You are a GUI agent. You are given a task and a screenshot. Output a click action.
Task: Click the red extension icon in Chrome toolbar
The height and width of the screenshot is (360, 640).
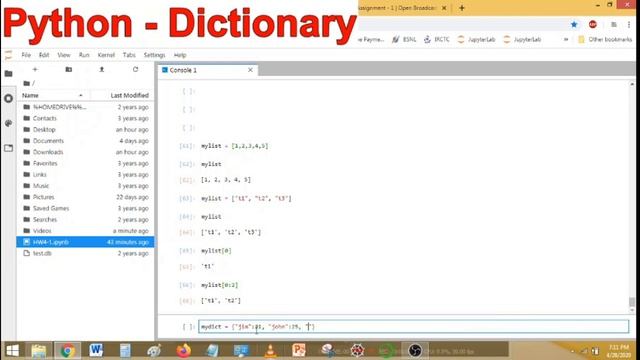click(593, 24)
